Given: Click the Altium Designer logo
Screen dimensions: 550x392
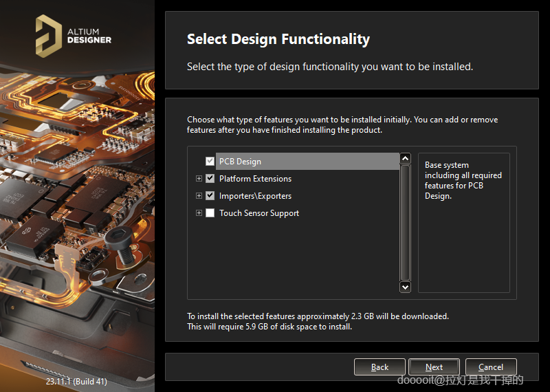Looking at the screenshot, I should (x=73, y=35).
